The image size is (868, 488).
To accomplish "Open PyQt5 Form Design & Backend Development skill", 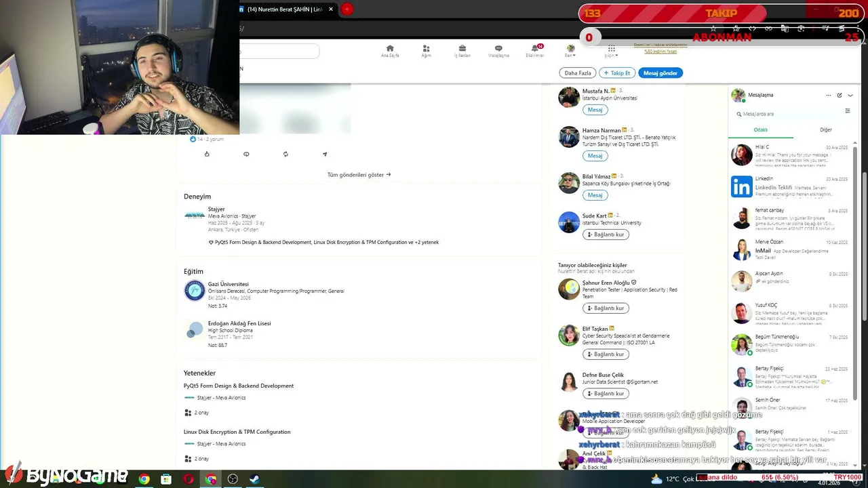I will (239, 386).
